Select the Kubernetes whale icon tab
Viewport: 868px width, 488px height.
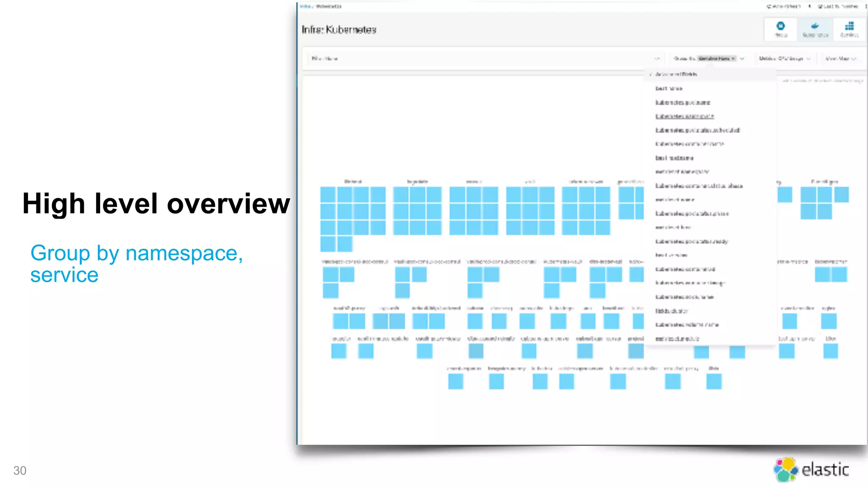pyautogui.click(x=815, y=29)
